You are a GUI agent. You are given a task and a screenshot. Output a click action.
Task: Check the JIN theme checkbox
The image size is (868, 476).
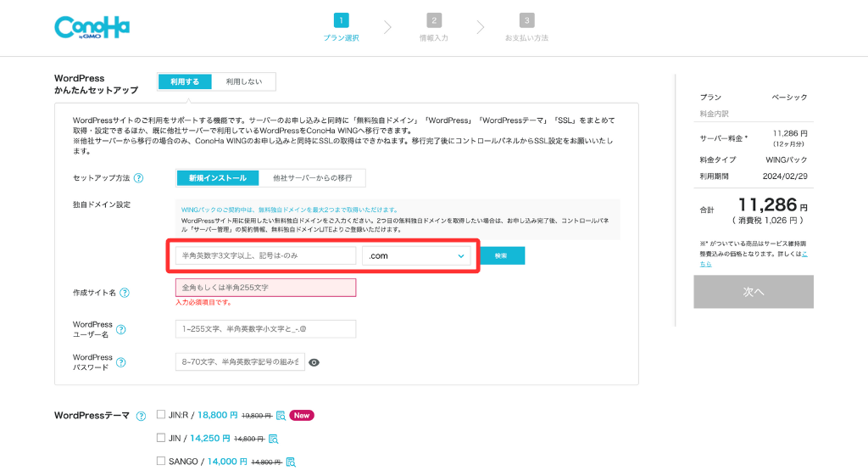(x=161, y=438)
